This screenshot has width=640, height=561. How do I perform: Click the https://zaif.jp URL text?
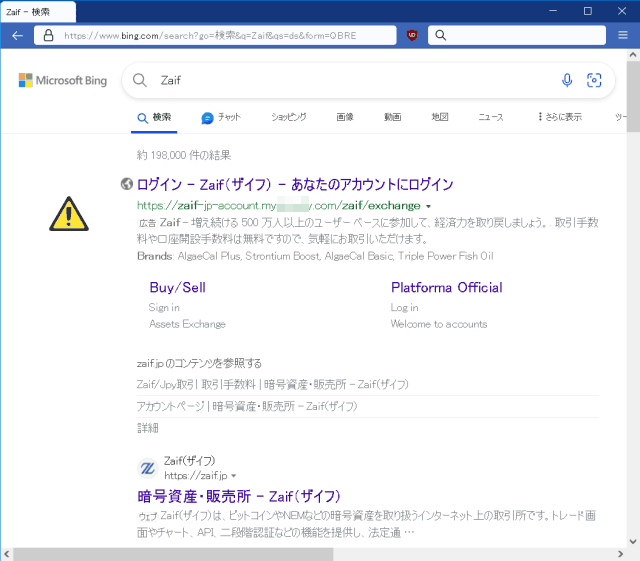coord(196,476)
